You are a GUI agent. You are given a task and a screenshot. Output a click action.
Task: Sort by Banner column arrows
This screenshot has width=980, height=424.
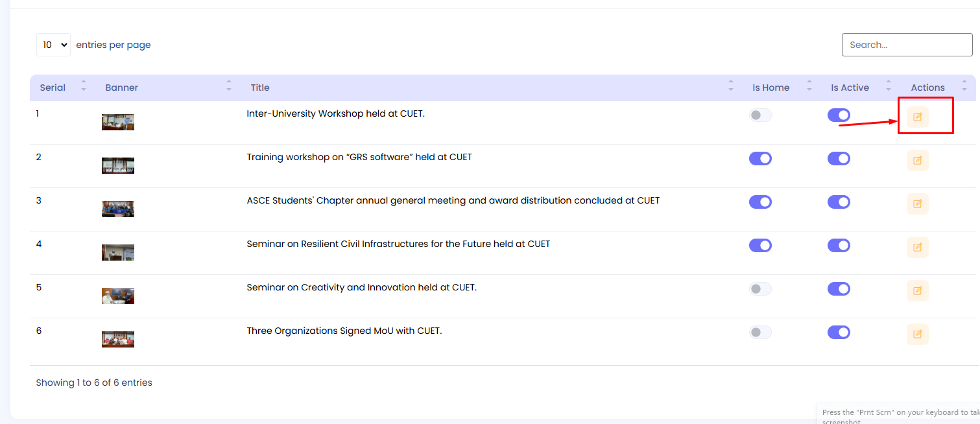(x=229, y=88)
